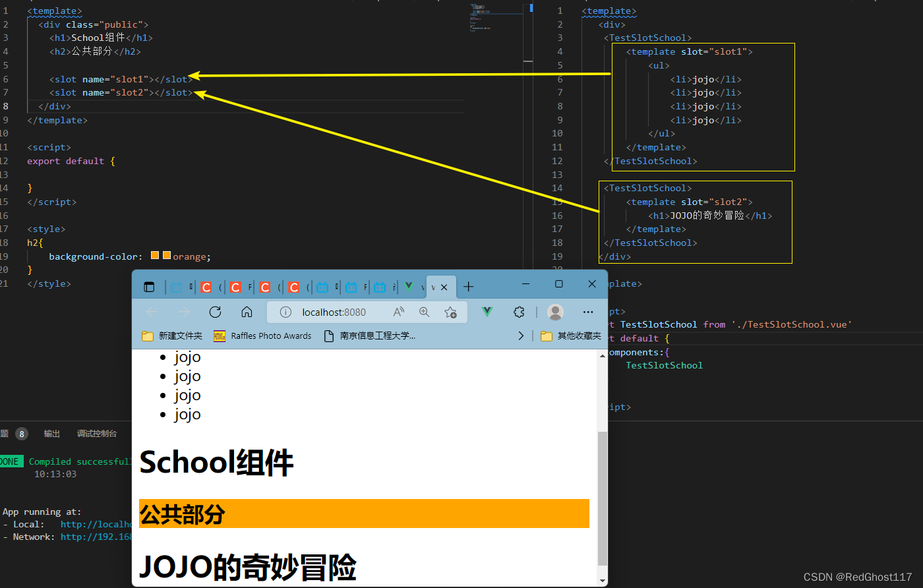The image size is (923, 588).
Task: Click the browser vertical scrollbar thumb
Action: (x=602, y=498)
